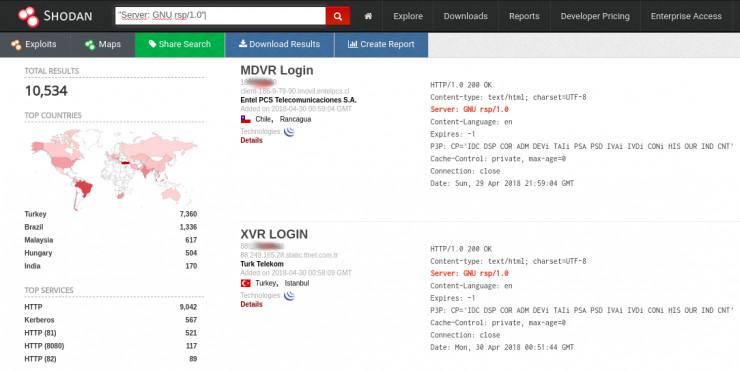
Task: Click the jQuery technology icon under MDVR Login
Action: click(289, 132)
